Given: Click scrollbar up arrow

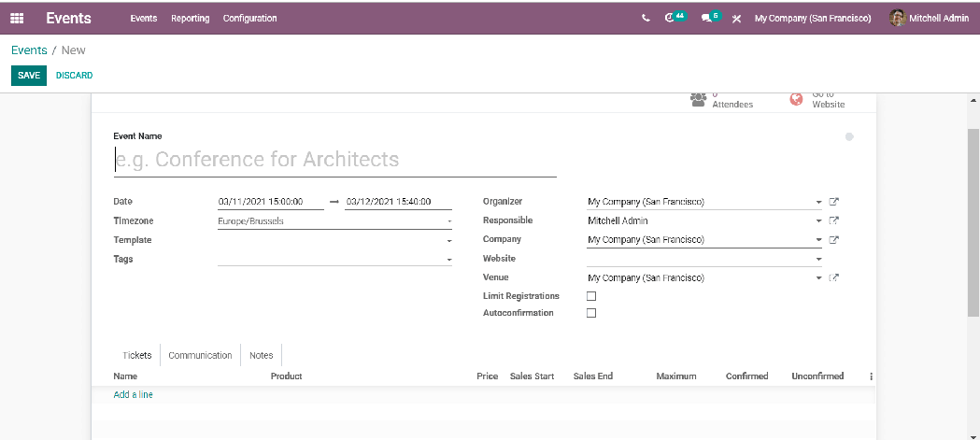Looking at the screenshot, I should click(973, 100).
